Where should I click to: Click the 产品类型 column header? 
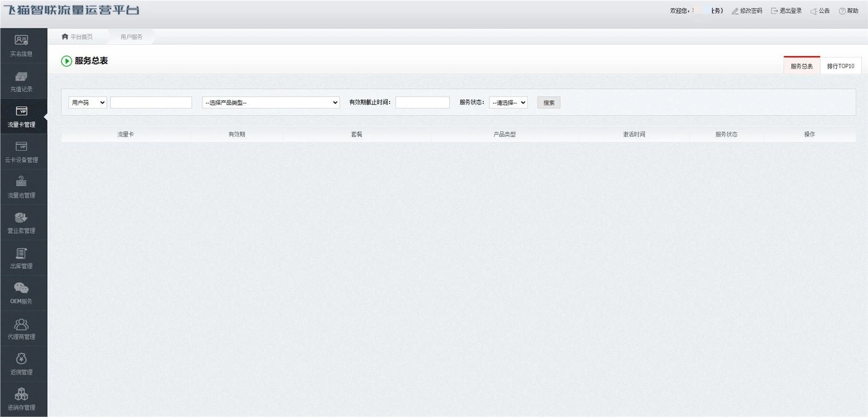pyautogui.click(x=505, y=134)
